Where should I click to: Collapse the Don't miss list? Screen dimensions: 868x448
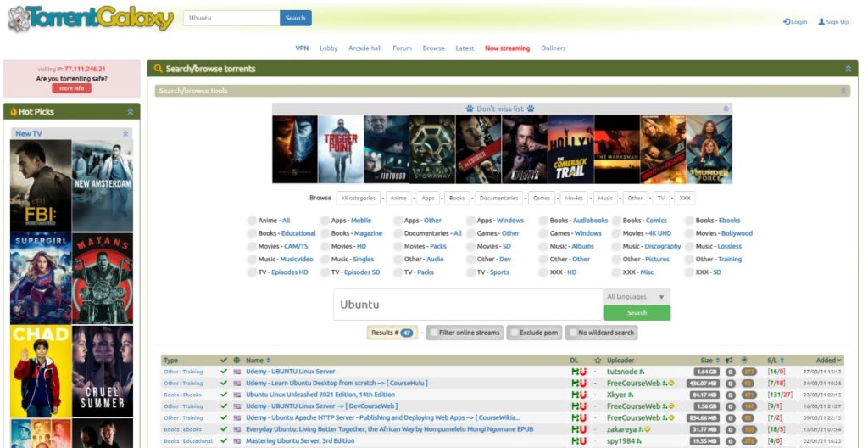coord(726,109)
